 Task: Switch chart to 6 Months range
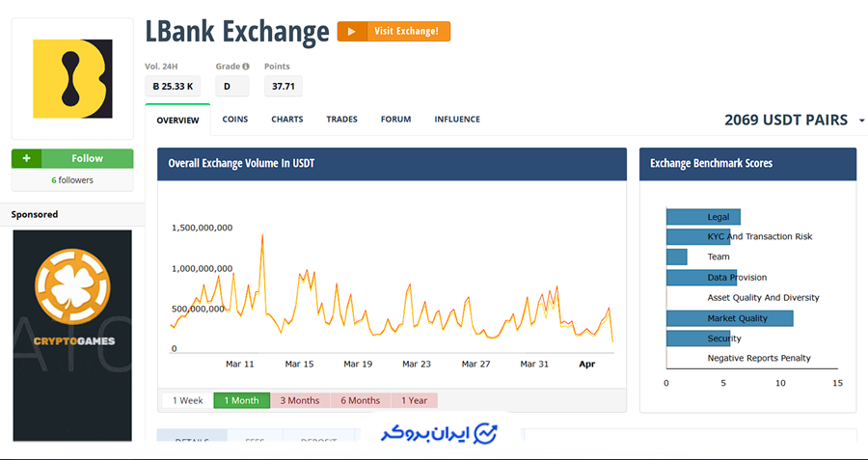360,400
